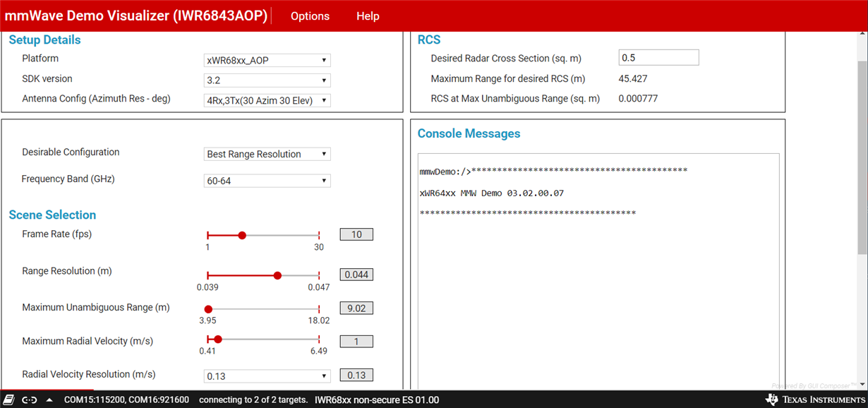The width and height of the screenshot is (868, 408).
Task: Click the Radial Velocity maximum label 6.49
Action: click(x=319, y=351)
